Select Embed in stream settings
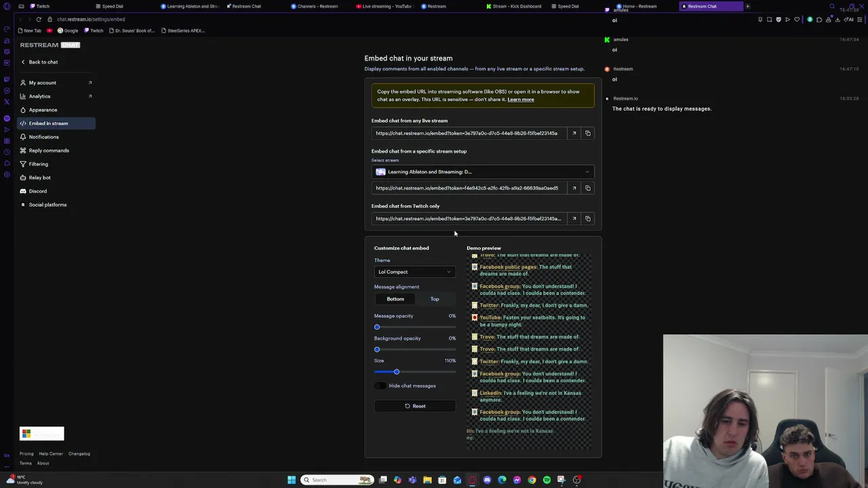 [x=56, y=123]
